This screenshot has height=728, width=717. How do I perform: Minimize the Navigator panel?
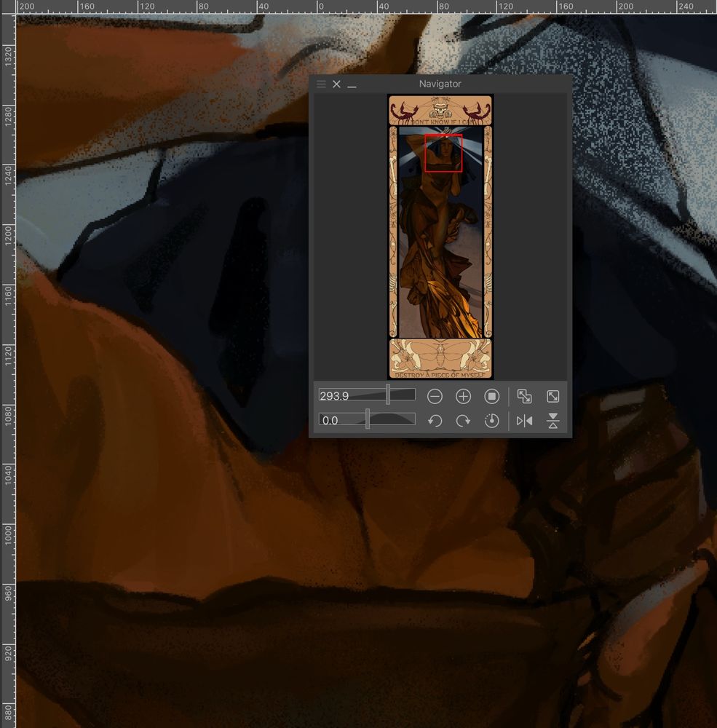[352, 85]
